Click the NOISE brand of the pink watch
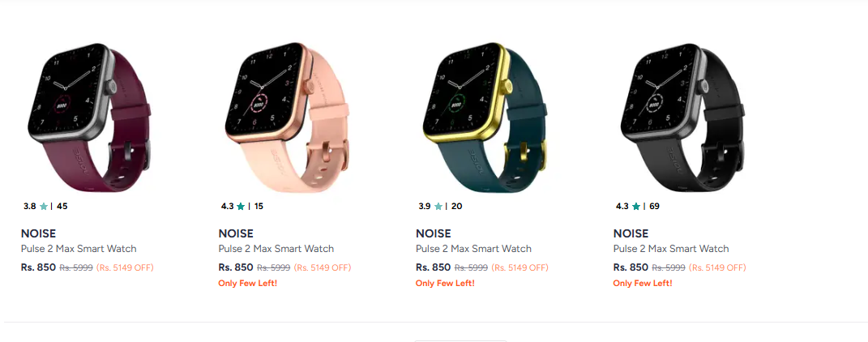The width and height of the screenshot is (868, 342). [x=236, y=233]
